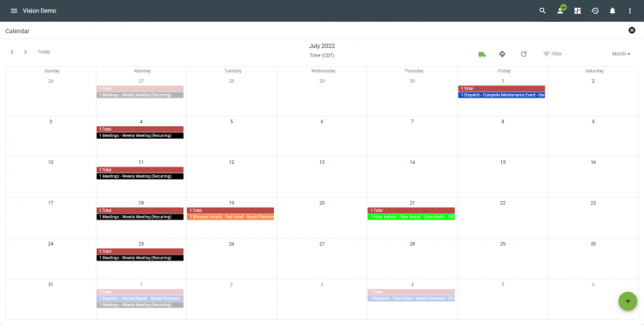Toggle the green truck dispatch icon
Image resolution: width=644 pixels, height=325 pixels.
click(482, 54)
